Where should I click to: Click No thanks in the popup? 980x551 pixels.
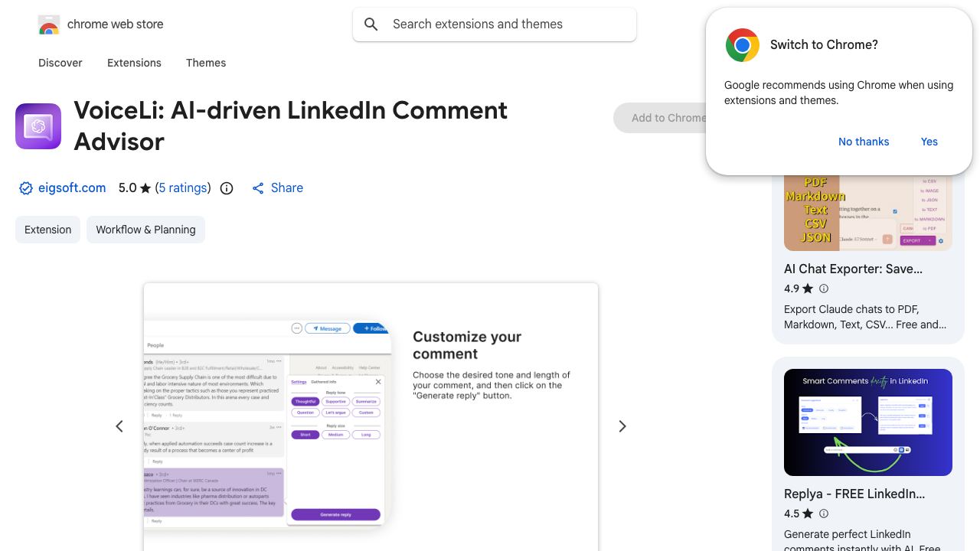coord(864,142)
